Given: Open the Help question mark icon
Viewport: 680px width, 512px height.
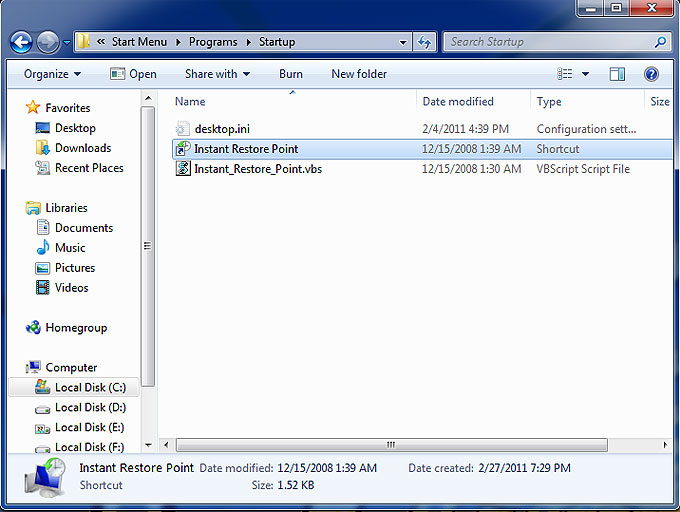Looking at the screenshot, I should pos(651,74).
